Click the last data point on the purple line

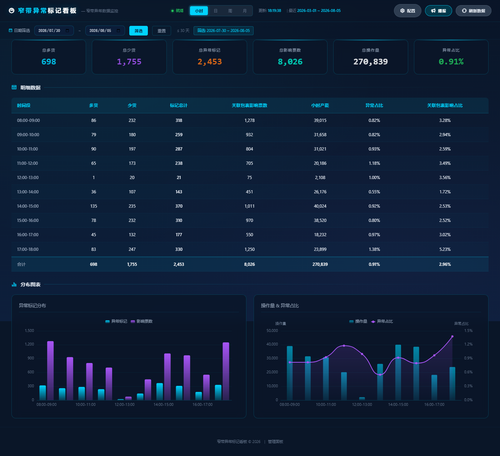[452, 336]
